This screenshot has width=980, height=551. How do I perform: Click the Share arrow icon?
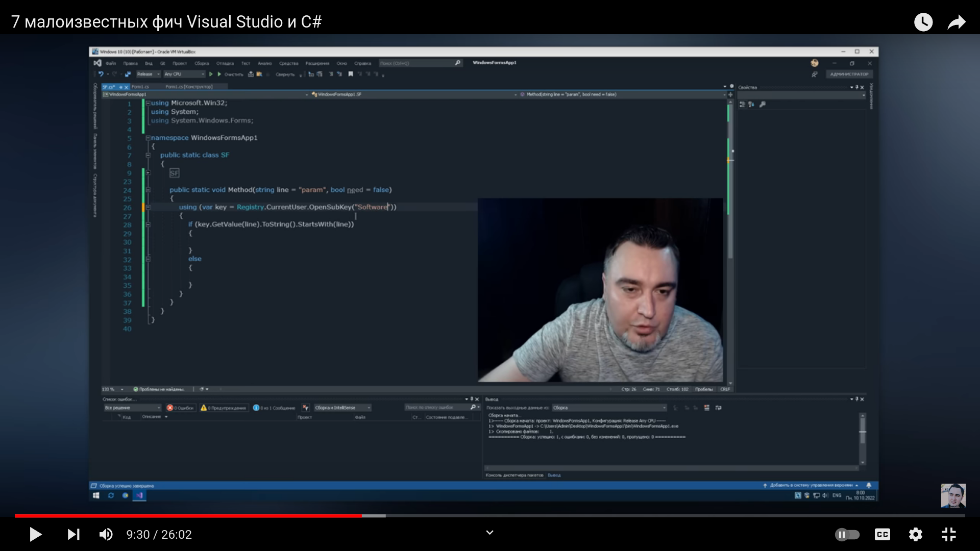pyautogui.click(x=957, y=22)
